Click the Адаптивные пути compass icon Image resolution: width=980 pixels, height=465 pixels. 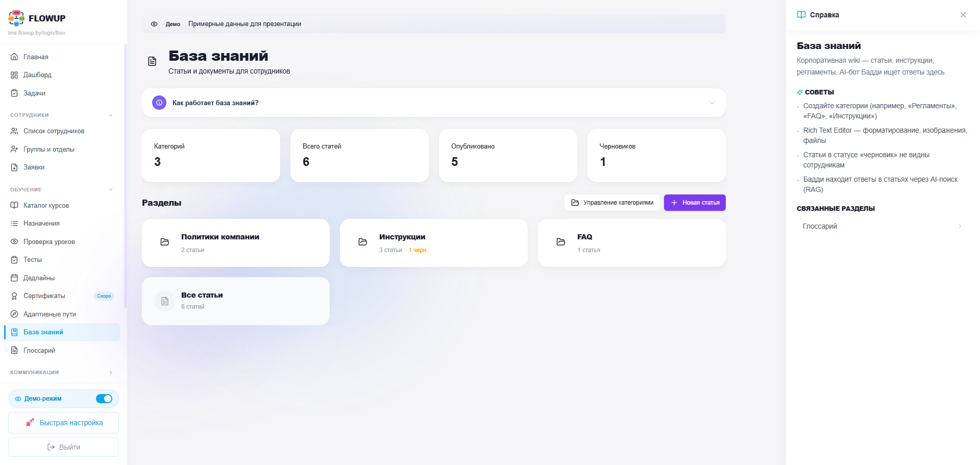click(x=14, y=314)
